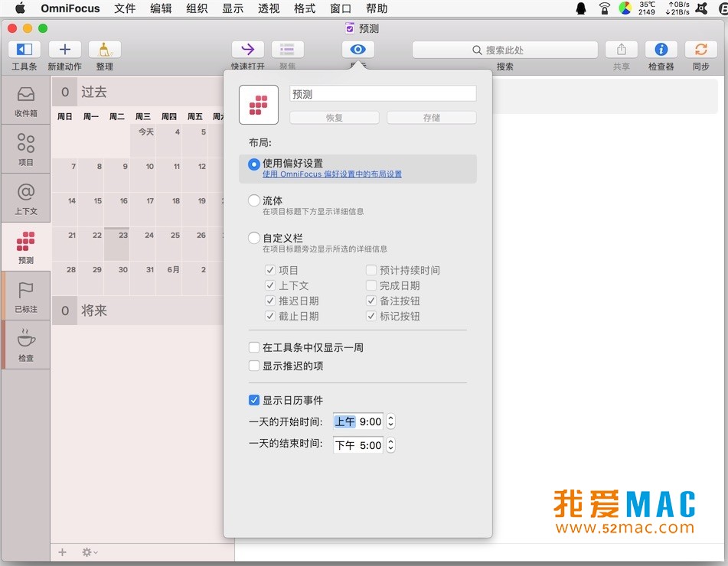
Task: Select day 17 in the calendar
Action: [143, 210]
